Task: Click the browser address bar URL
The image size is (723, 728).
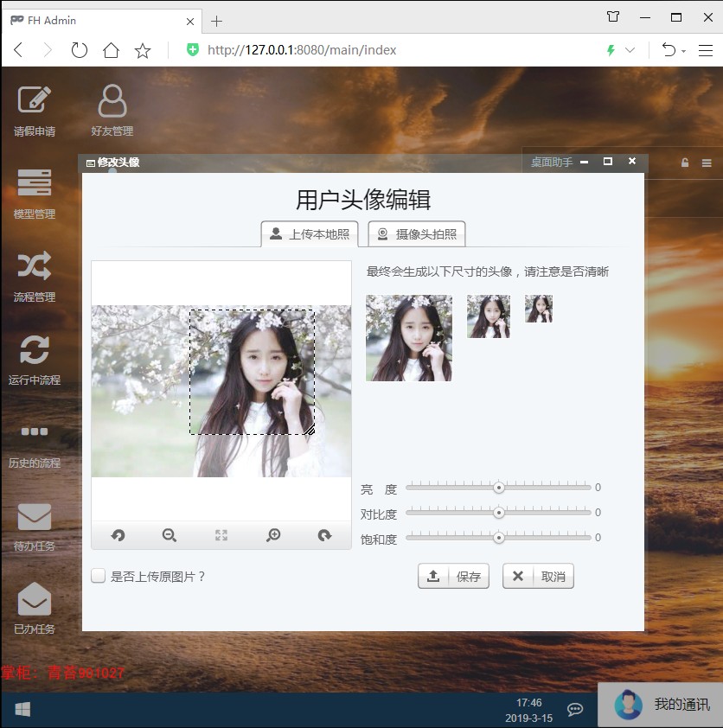Action: coord(302,50)
